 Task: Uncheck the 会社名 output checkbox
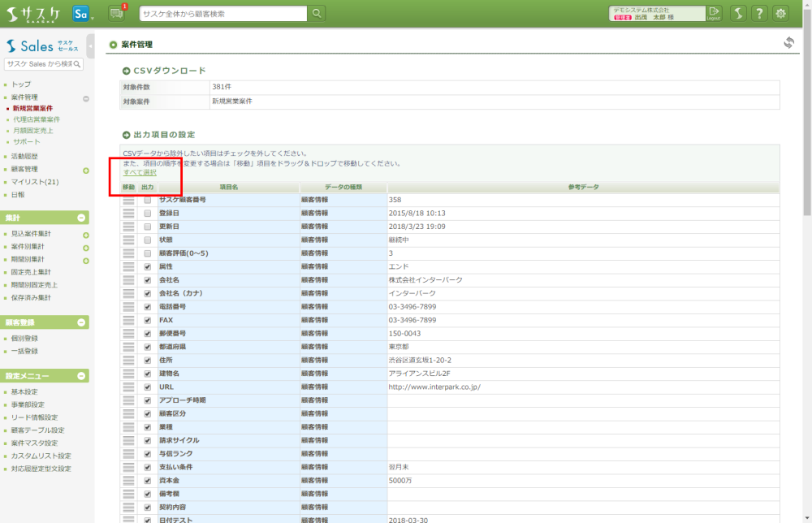pyautogui.click(x=148, y=280)
